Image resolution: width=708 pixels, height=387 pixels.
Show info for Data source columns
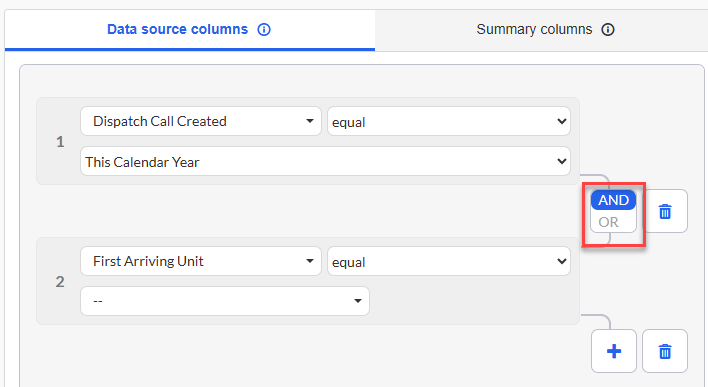click(264, 30)
